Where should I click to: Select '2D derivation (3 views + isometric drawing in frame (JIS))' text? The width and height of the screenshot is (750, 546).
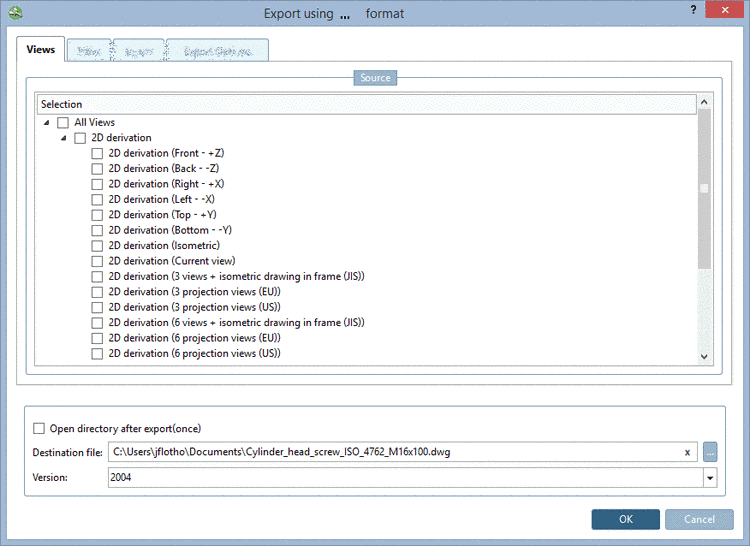[236, 276]
